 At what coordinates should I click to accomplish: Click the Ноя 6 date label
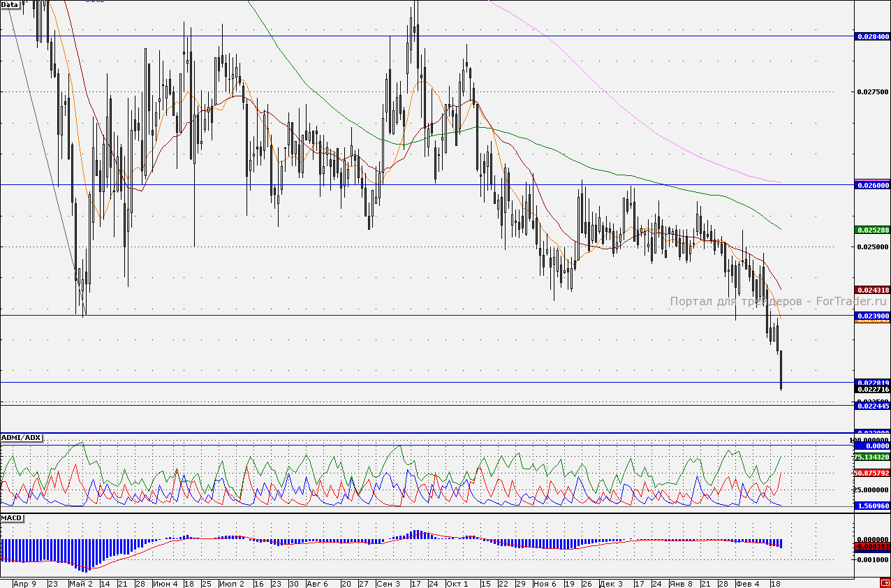pyautogui.click(x=544, y=583)
